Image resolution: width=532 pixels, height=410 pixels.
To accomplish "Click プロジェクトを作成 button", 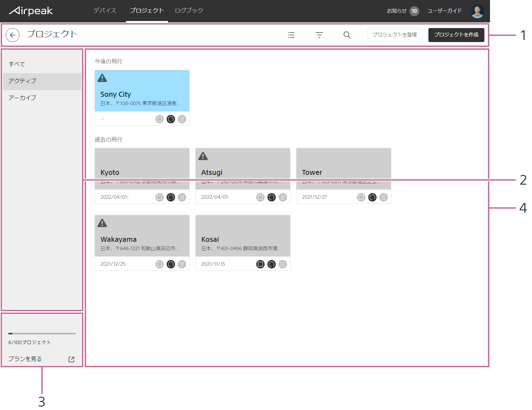I will coord(456,35).
